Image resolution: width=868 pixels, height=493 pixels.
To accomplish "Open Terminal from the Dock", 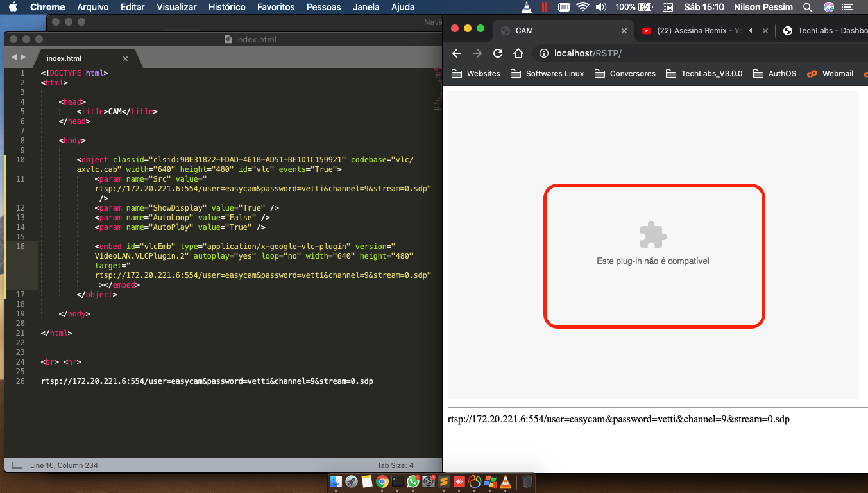I will pyautogui.click(x=398, y=481).
